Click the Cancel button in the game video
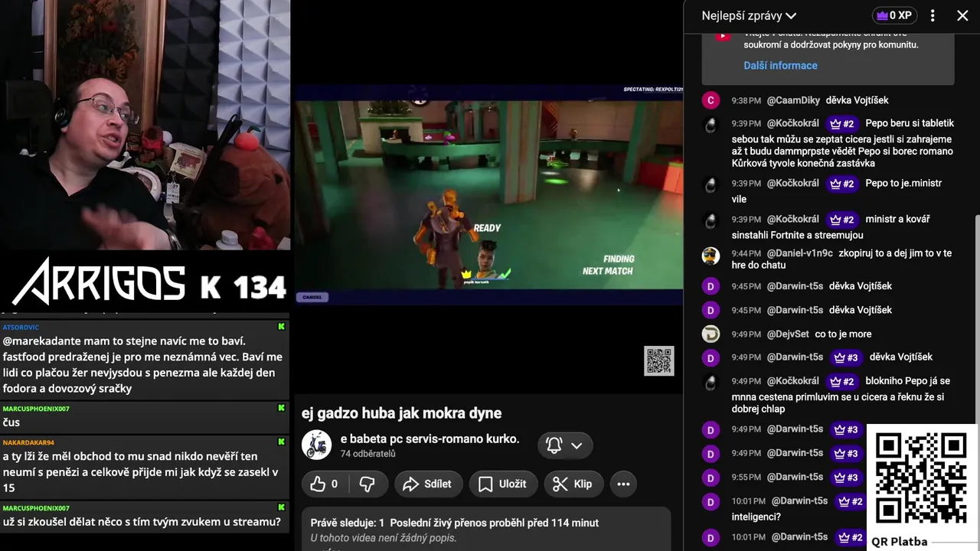This screenshot has width=980, height=551. click(312, 297)
